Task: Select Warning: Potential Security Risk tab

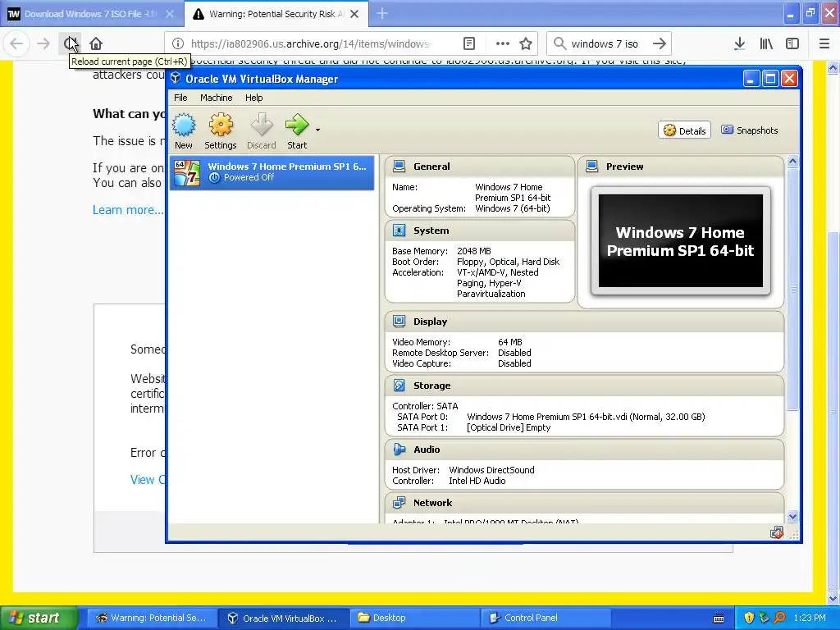Action: [276, 14]
